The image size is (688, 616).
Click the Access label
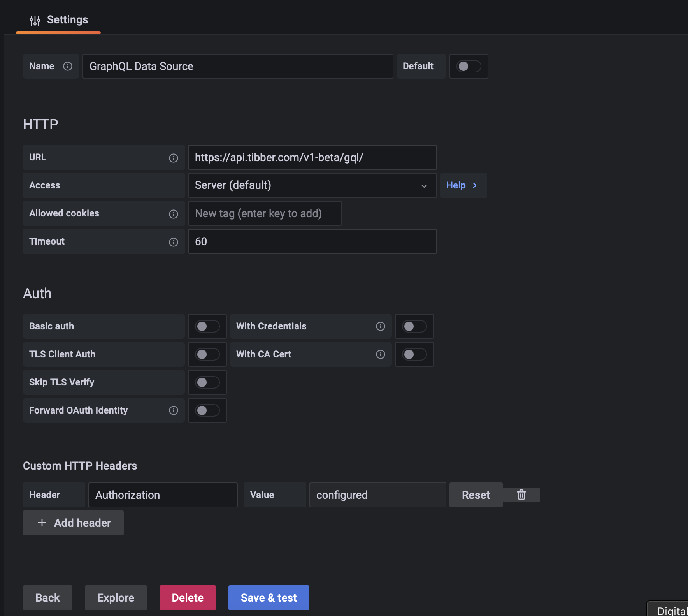(x=45, y=185)
